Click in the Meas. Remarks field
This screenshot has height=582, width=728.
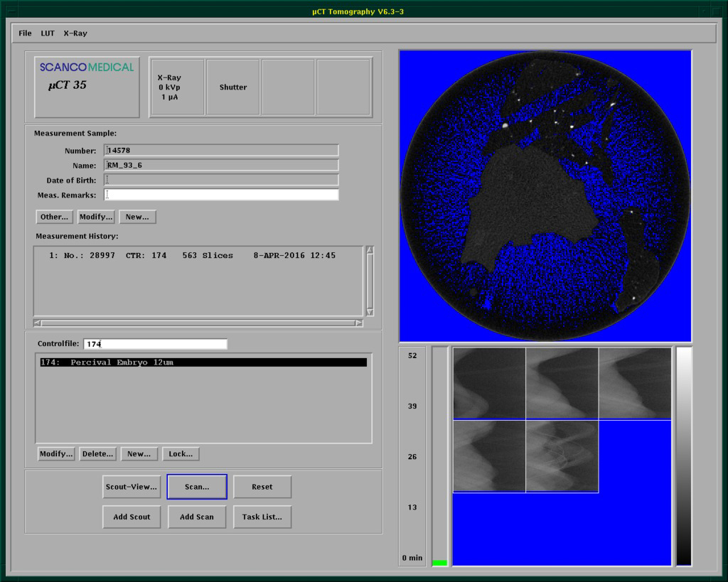pyautogui.click(x=221, y=195)
